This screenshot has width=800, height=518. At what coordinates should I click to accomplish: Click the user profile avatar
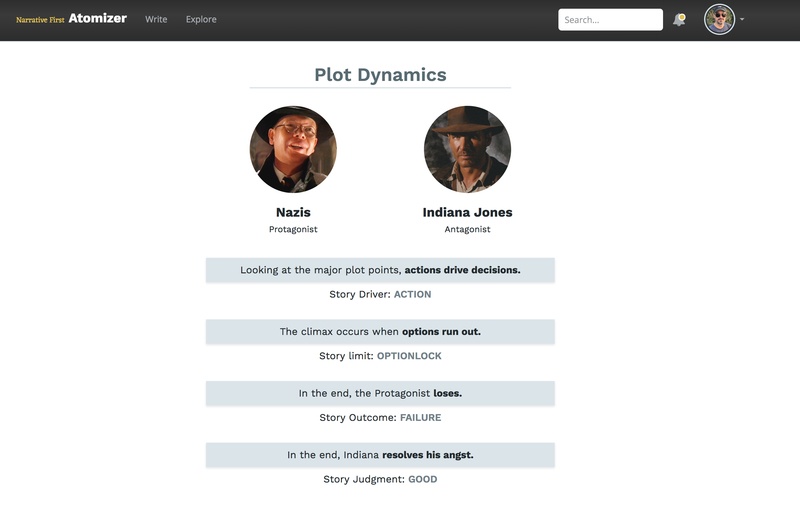(719, 19)
